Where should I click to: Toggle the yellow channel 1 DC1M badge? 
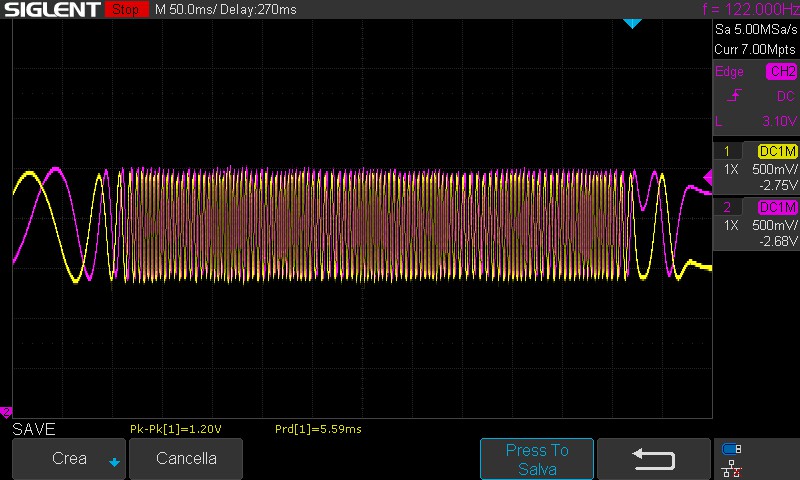pyautogui.click(x=777, y=151)
